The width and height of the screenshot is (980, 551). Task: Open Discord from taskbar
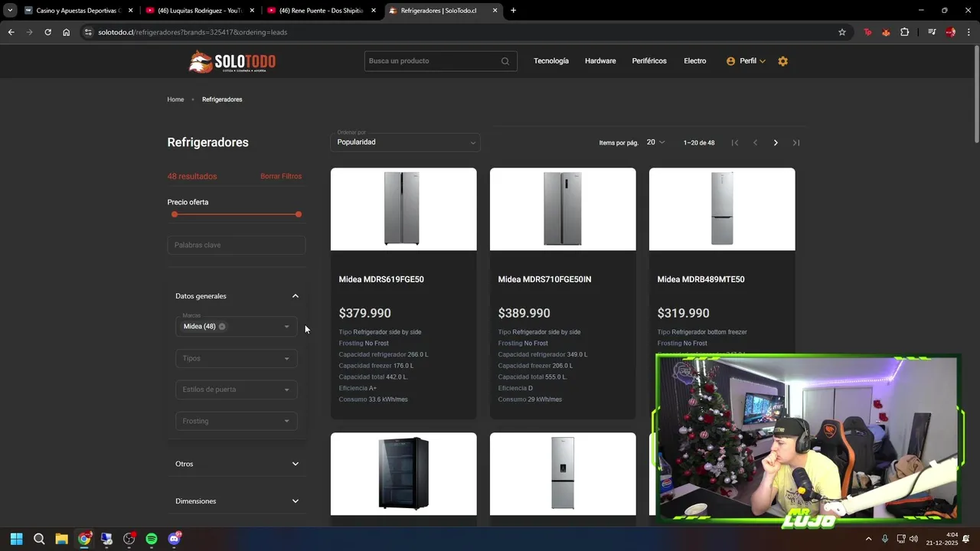point(174,539)
